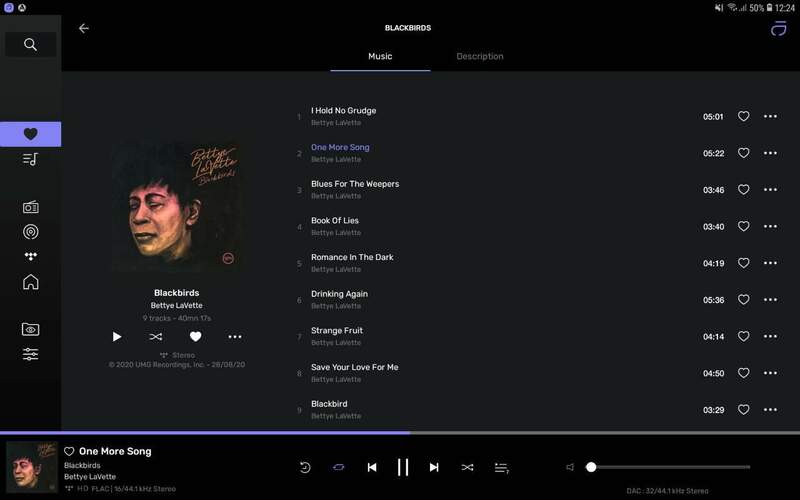Open the play queue icon in the player bar
Screen dimensions: 800x500
[x=501, y=467]
